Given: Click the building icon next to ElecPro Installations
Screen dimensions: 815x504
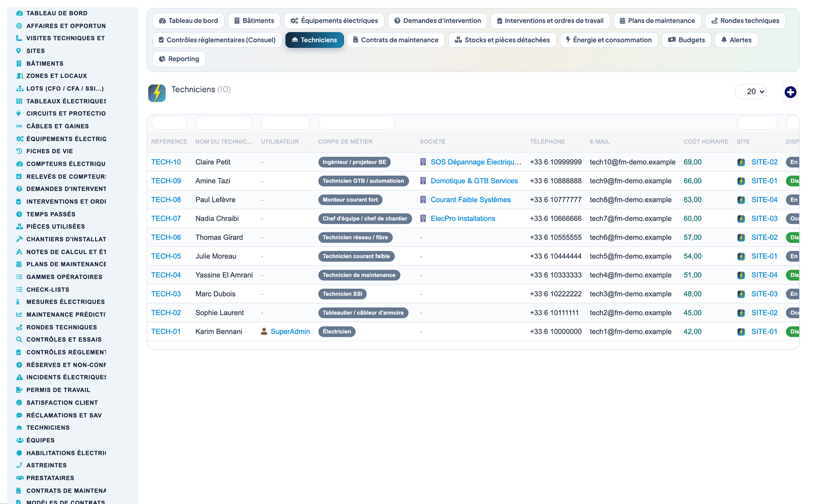Looking at the screenshot, I should coord(423,219).
